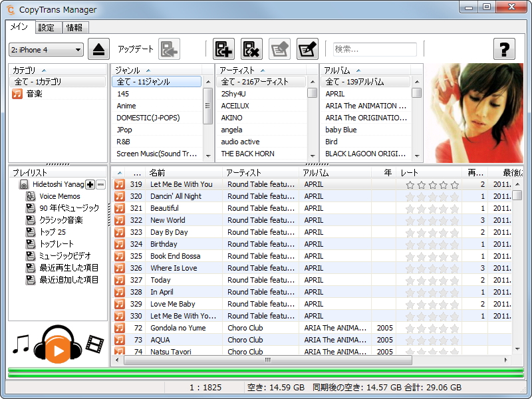
Task: Click the orange headphones play logo
Action: point(57,348)
